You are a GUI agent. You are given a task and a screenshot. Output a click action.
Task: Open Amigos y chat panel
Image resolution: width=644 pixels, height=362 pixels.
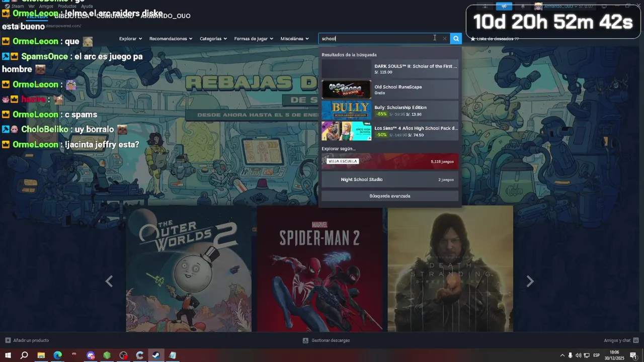click(621, 340)
